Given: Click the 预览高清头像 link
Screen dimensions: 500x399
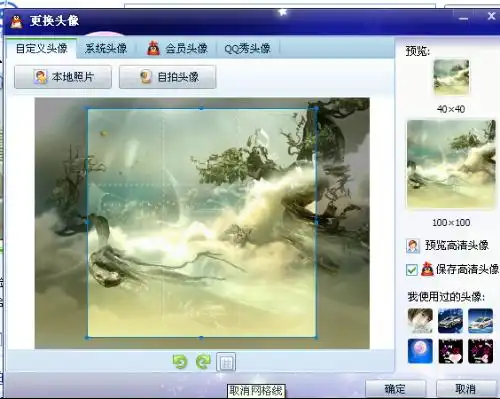Looking at the screenshot, I should click(457, 245).
